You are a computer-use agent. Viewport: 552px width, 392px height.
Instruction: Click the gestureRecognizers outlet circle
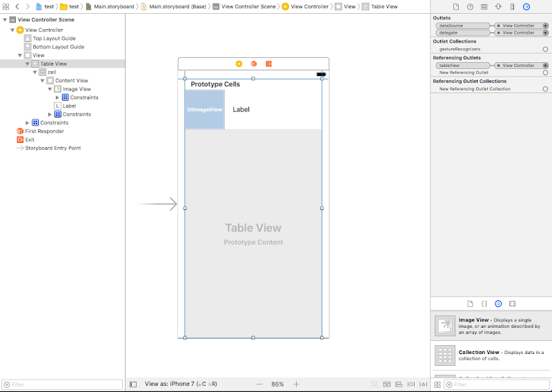coord(545,49)
